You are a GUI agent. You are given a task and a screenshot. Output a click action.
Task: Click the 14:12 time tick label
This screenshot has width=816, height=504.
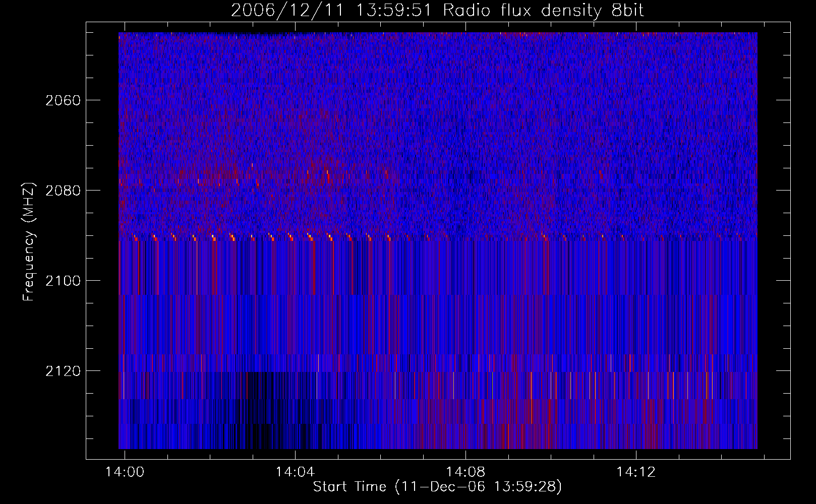[x=636, y=472]
